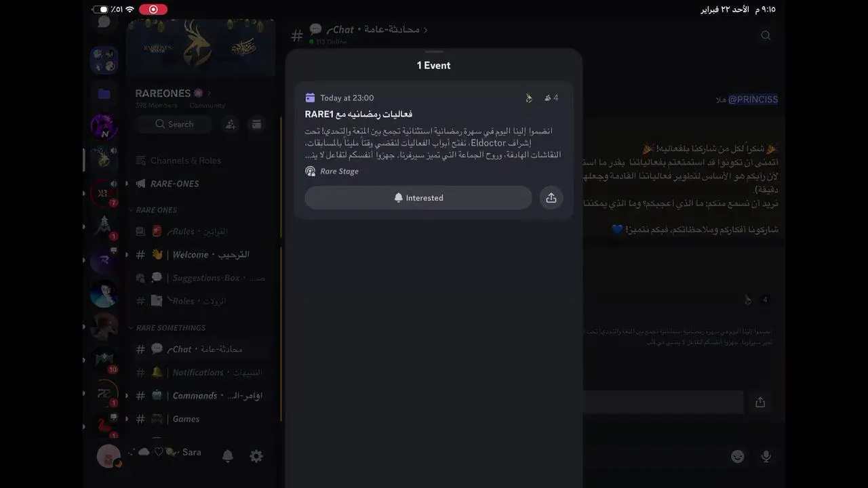The image size is (868, 488).
Task: Open the invite members icon beside Search
Action: (x=231, y=124)
